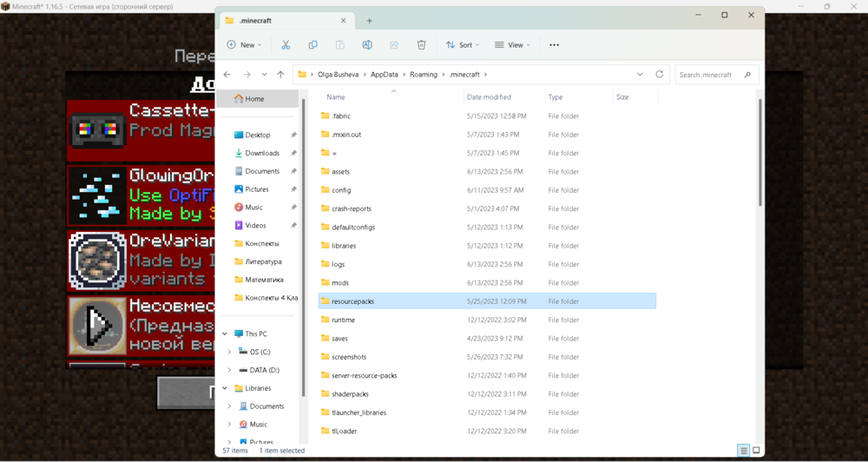Sort by Date modified column header
The image size is (868, 462).
click(x=489, y=97)
